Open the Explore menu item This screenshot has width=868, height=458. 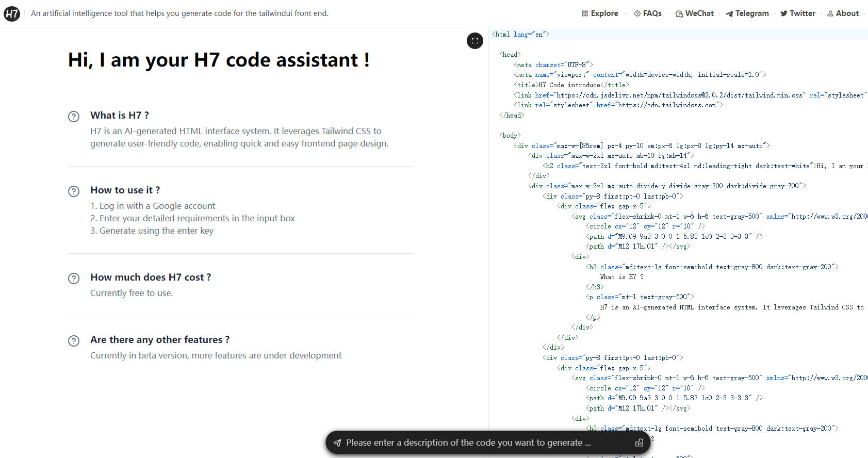click(600, 13)
